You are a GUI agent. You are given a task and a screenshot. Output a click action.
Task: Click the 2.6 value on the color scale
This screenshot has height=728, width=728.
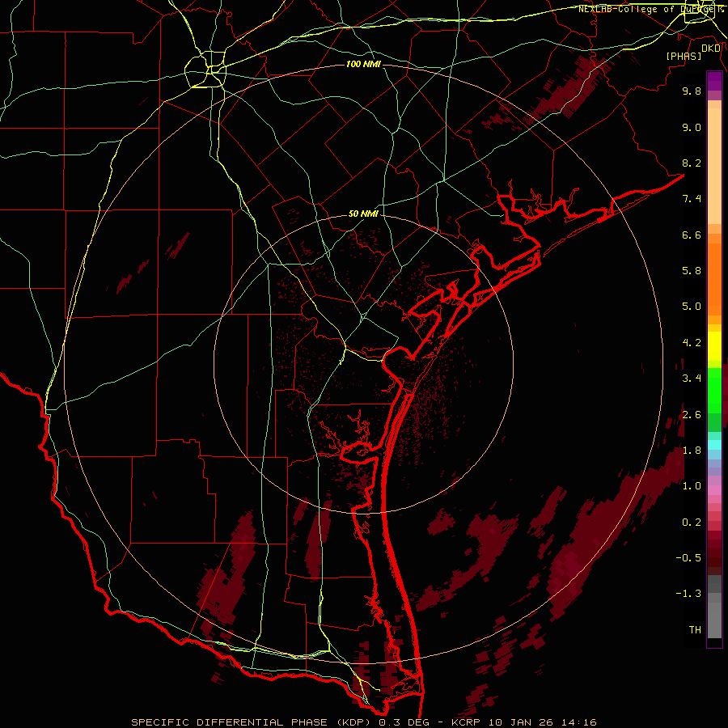(x=692, y=415)
